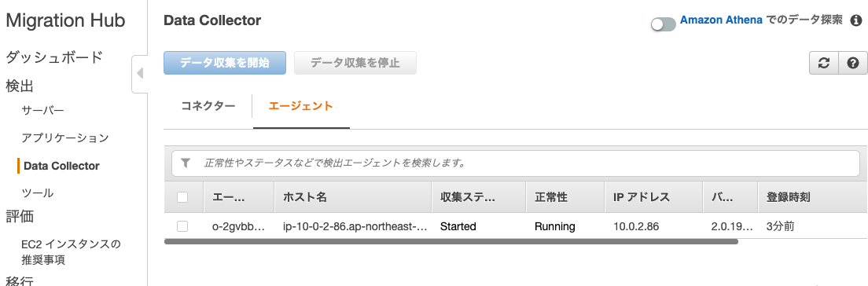Open ダッシュボード in the sidebar
The image size is (868, 286).
click(54, 57)
